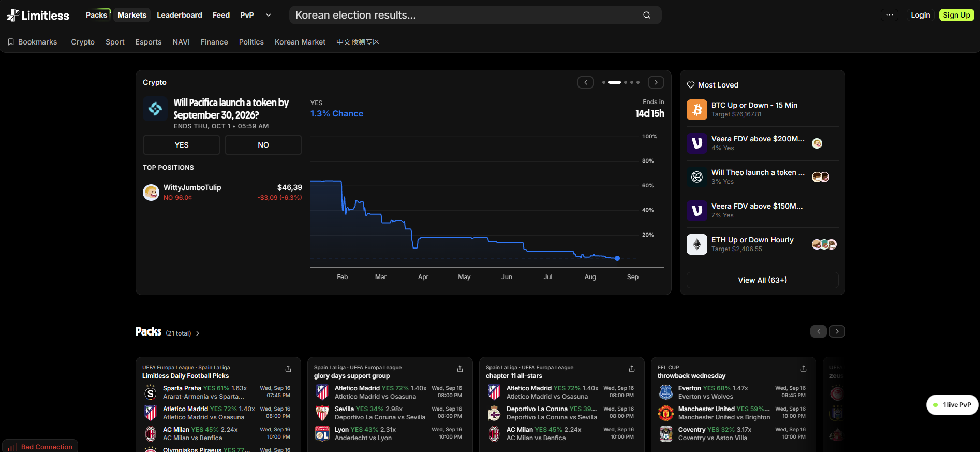Click the Pacifica market logo icon
Viewport: 980px width, 452px height.
pyautogui.click(x=155, y=109)
